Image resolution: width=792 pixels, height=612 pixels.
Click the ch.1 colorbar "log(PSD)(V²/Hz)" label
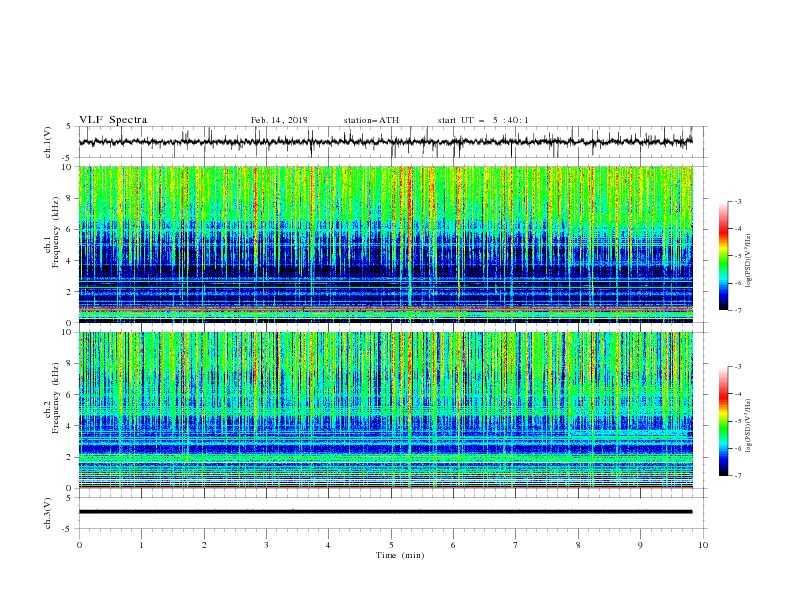[748, 261]
